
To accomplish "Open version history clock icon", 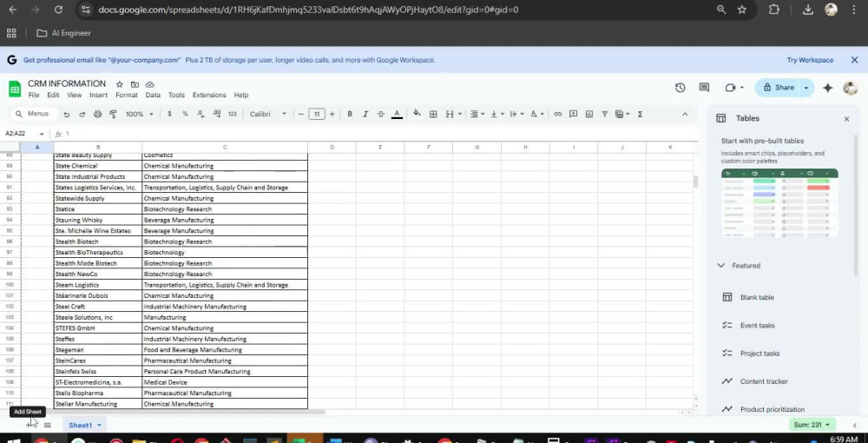I will pos(680,88).
